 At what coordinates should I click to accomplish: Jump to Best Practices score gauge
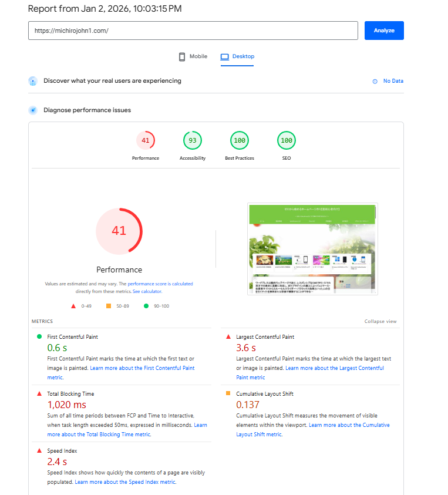pos(240,141)
